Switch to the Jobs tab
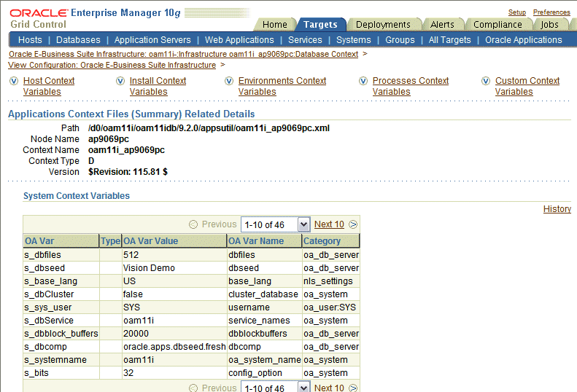Viewport: 577px width, 392px height. [x=549, y=25]
